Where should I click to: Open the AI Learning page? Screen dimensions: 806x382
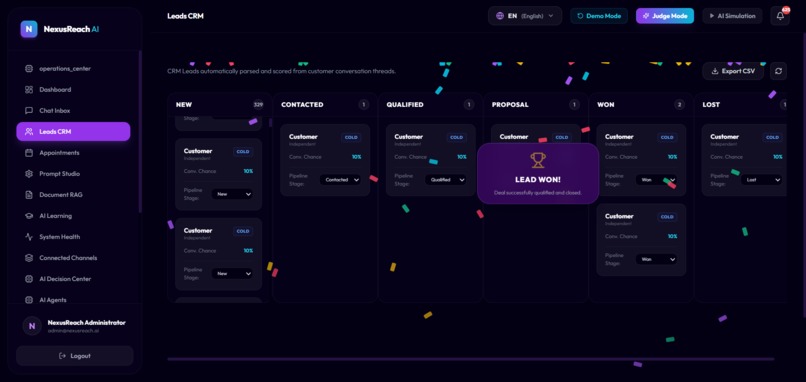click(73, 216)
